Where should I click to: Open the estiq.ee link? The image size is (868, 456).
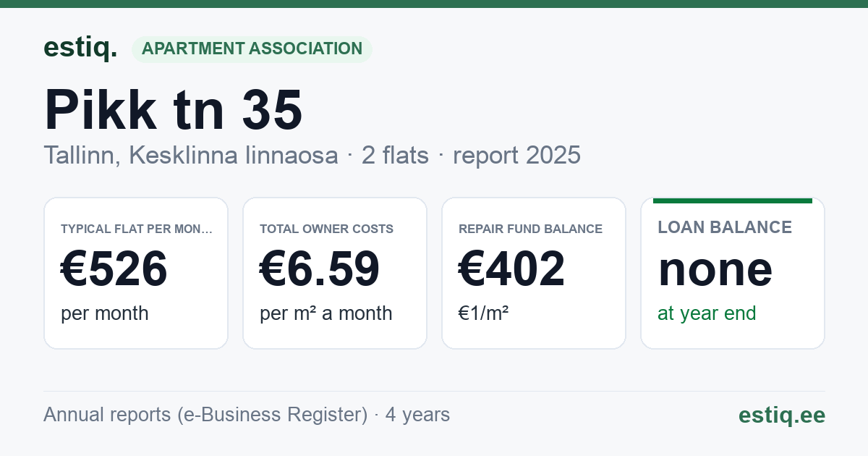coord(782,415)
